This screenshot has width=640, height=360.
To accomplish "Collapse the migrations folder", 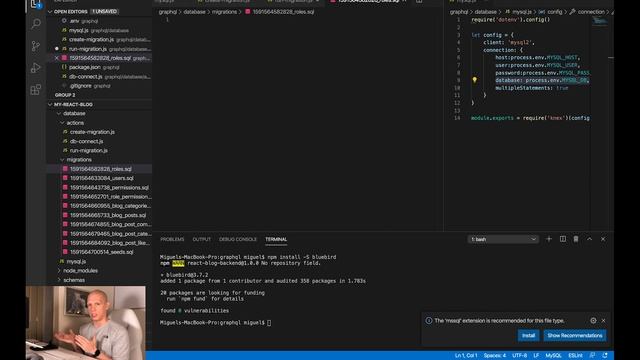I will click(x=79, y=160).
